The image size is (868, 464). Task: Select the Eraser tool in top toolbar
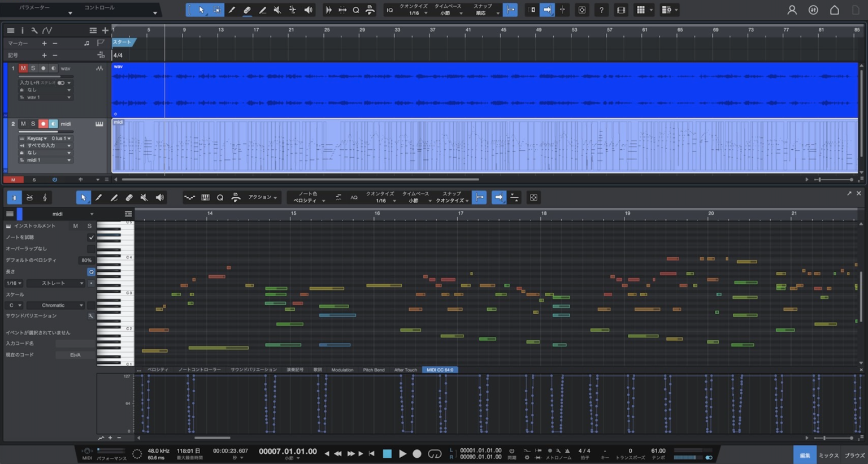pos(247,10)
